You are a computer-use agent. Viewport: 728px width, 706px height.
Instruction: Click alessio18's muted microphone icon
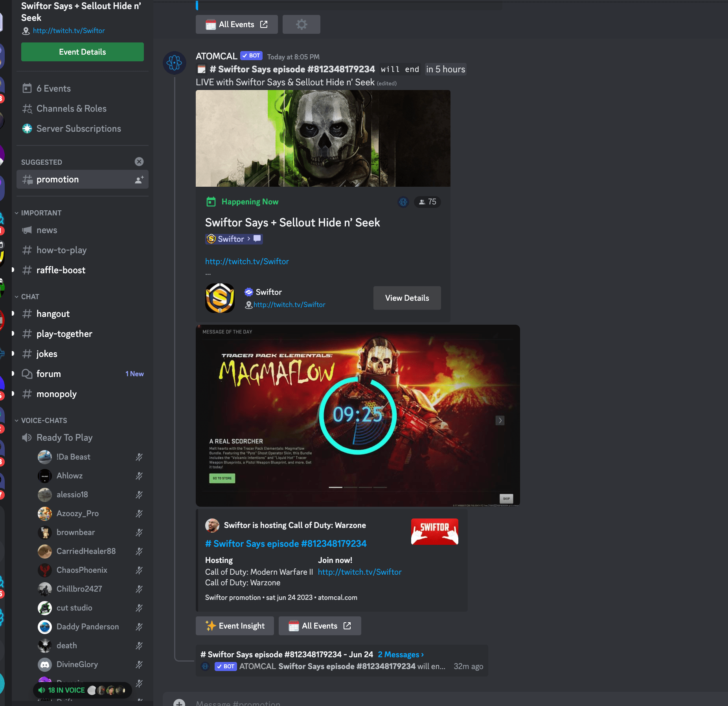click(139, 495)
